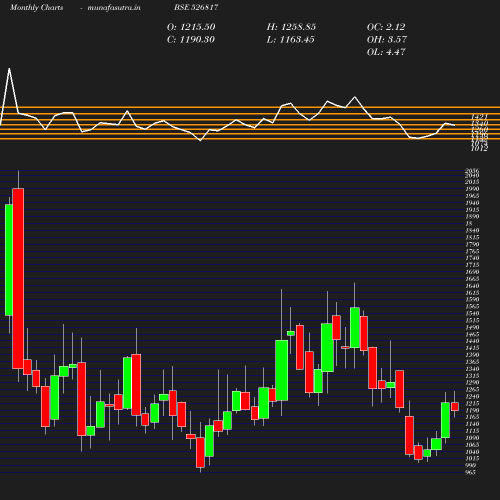
Task: Select the high value 'H: 1258.85'
Action: point(291,27)
